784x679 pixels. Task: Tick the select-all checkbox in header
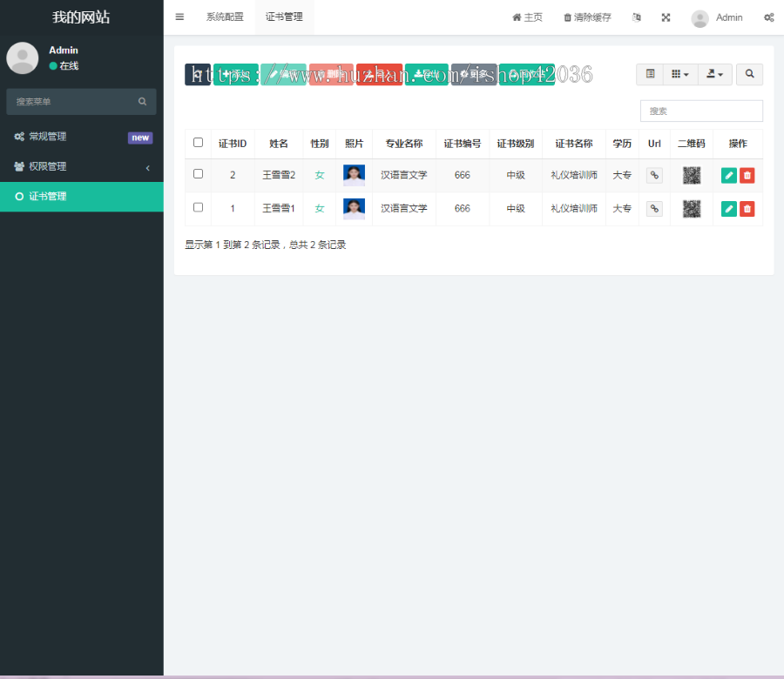tap(198, 143)
